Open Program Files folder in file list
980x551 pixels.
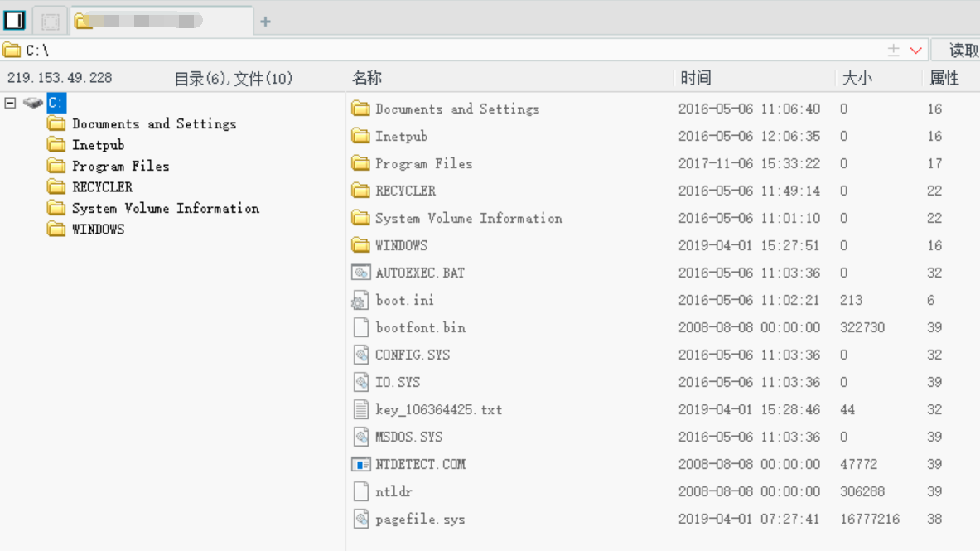(423, 163)
